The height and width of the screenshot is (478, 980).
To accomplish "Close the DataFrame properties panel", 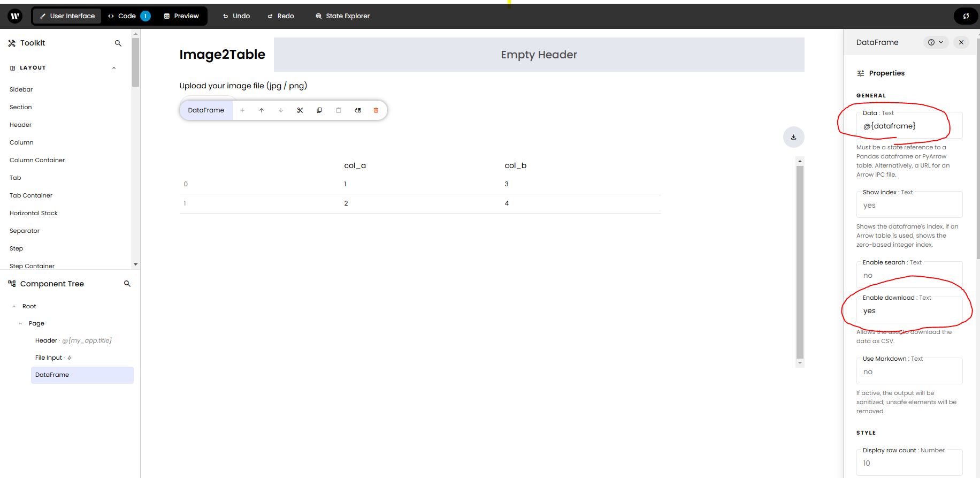I will 961,42.
